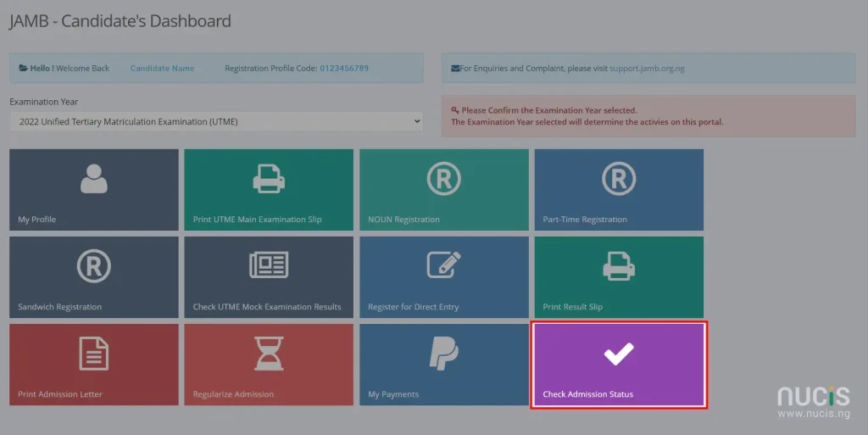Click the Candidate Name link

[162, 69]
